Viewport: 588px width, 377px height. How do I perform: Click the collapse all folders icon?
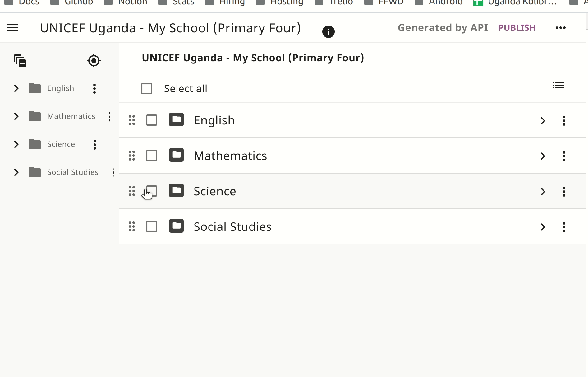pyautogui.click(x=20, y=61)
